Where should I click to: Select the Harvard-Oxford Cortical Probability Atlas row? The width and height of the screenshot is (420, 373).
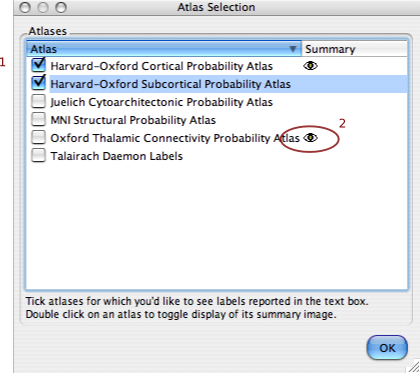217,66
